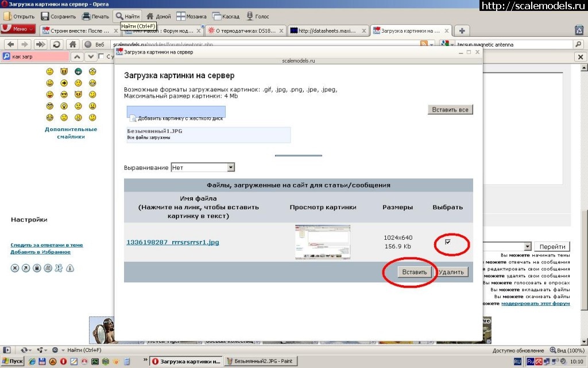Click the Удалить button
588x368 pixels.
click(x=452, y=272)
